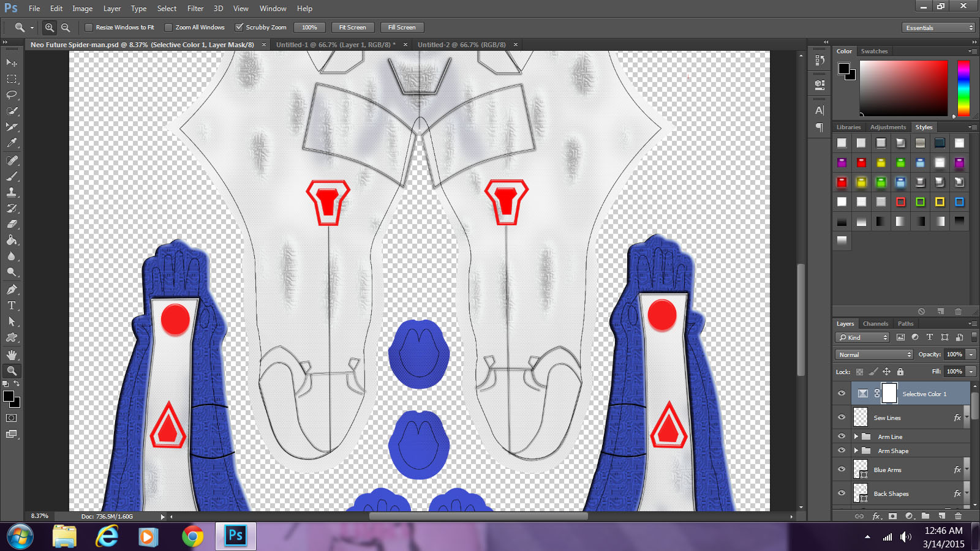Select the Custom Shape tool
This screenshot has width=980, height=551.
(x=12, y=337)
